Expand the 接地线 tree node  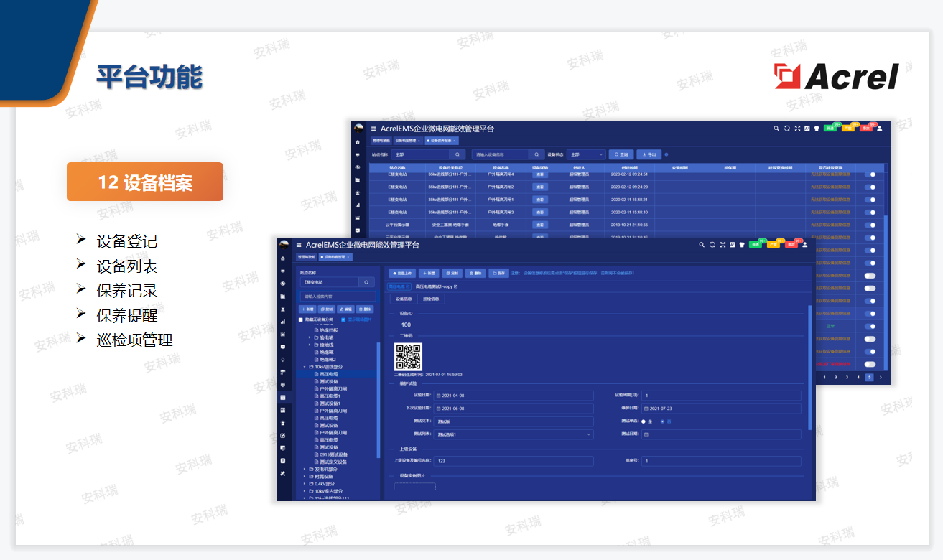coord(310,345)
